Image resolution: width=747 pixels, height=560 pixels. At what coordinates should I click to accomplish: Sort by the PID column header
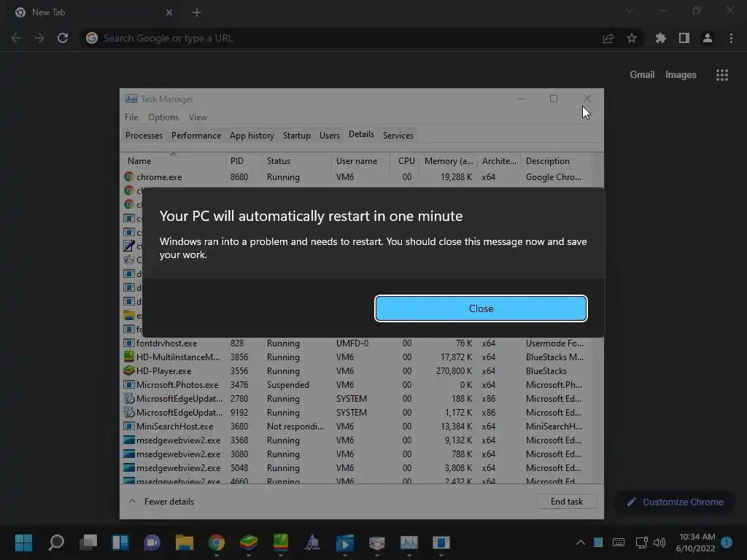click(244, 161)
